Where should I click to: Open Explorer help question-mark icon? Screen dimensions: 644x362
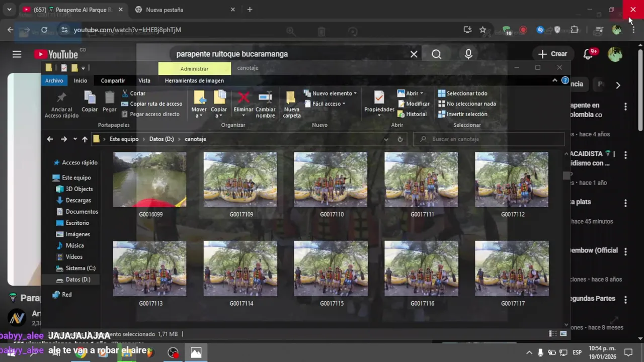coord(565,80)
